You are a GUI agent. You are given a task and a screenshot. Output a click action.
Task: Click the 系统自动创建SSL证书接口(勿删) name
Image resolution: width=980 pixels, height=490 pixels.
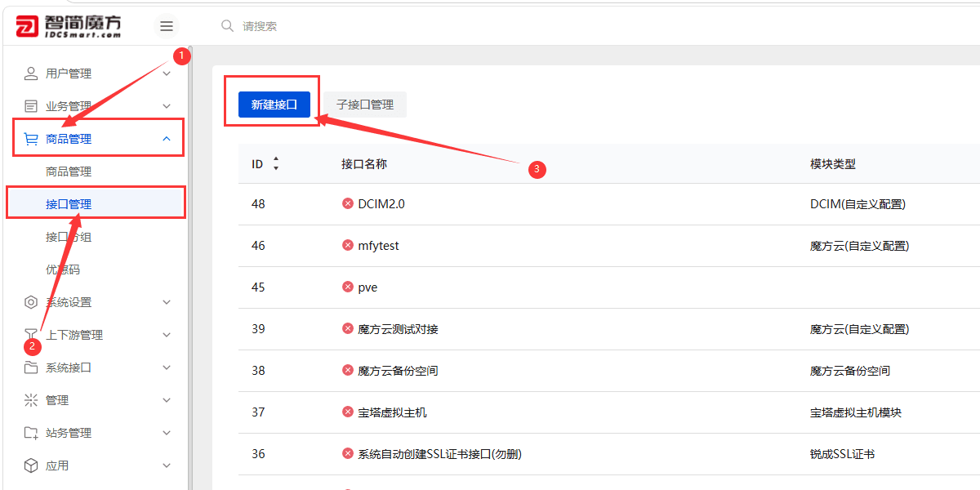click(439, 454)
